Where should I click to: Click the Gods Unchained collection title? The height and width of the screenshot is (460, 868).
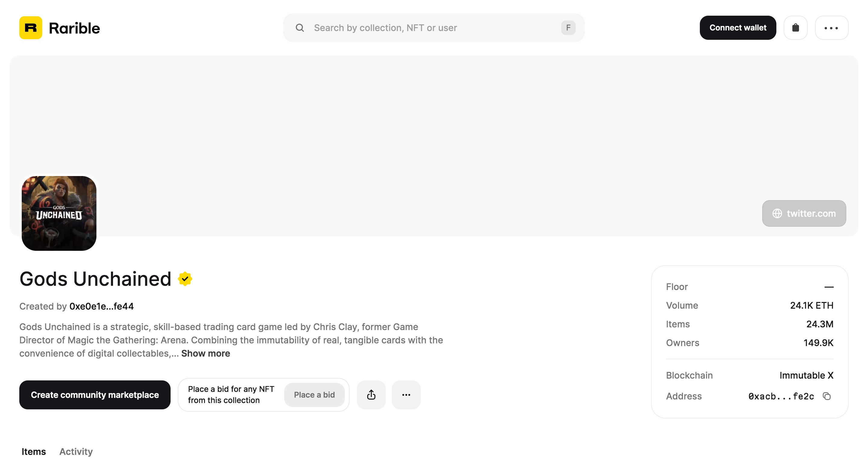pyautogui.click(x=95, y=279)
